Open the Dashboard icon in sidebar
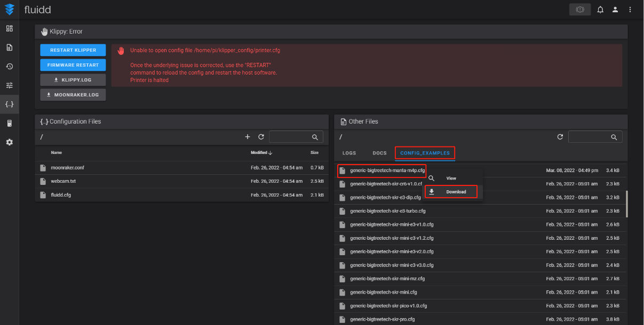The image size is (644, 325). (9, 28)
